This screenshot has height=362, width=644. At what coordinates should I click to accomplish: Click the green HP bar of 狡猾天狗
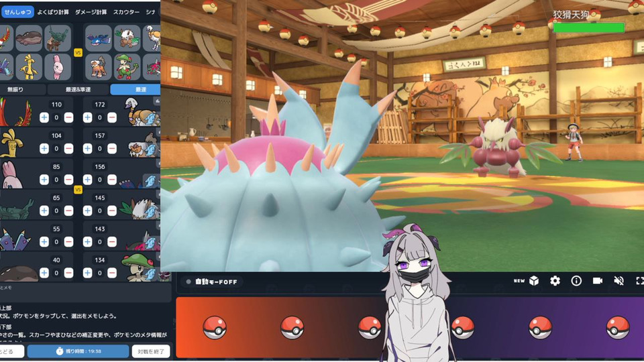[588, 27]
